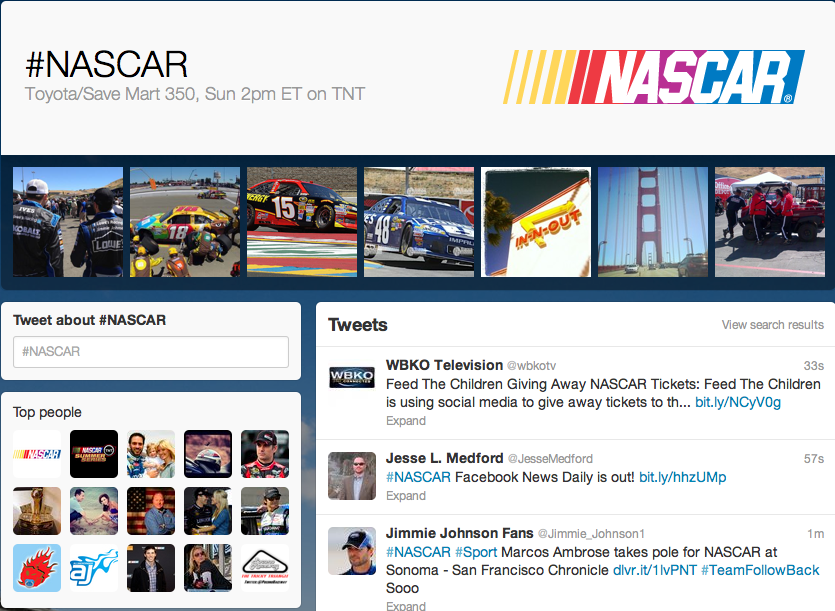Click the #NASCAR page title
This screenshot has width=835, height=611.
107,64
